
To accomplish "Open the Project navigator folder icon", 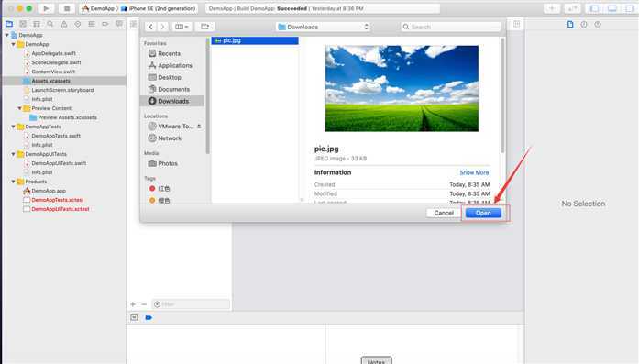I will [9, 24].
